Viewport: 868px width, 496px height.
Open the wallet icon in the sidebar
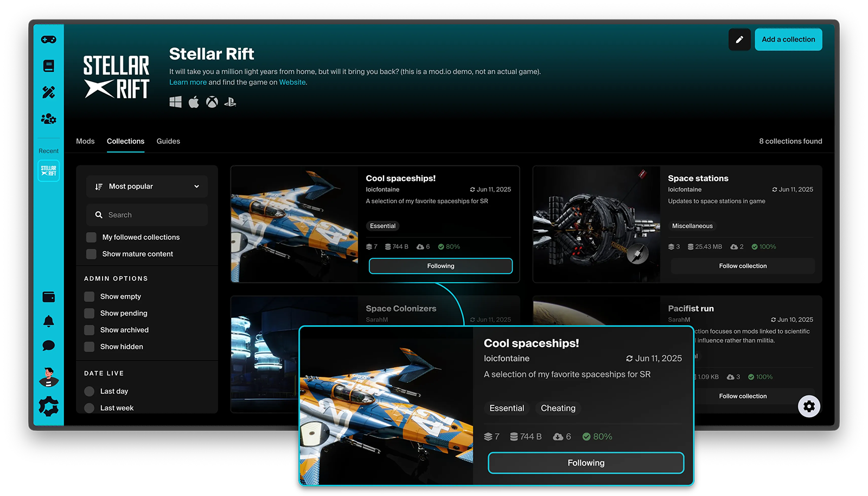[x=48, y=297]
